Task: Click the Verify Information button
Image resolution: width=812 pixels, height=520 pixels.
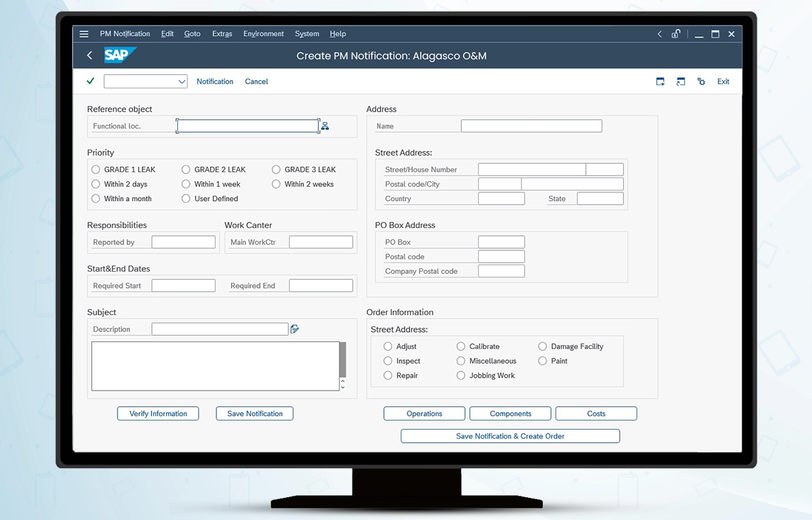Action: coord(158,413)
